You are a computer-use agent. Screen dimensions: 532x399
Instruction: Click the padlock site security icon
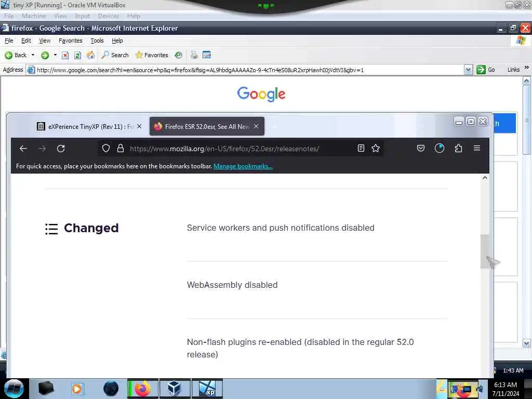121,148
